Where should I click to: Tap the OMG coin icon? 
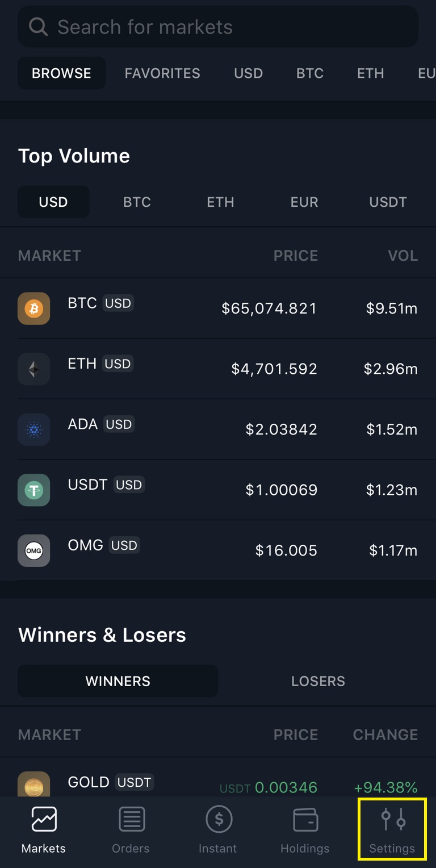(x=33, y=550)
